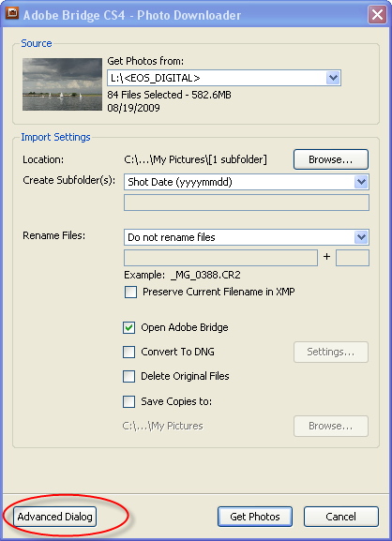Click Browse for Save Copies location
Screen dimensions: 392x541
click(x=331, y=426)
